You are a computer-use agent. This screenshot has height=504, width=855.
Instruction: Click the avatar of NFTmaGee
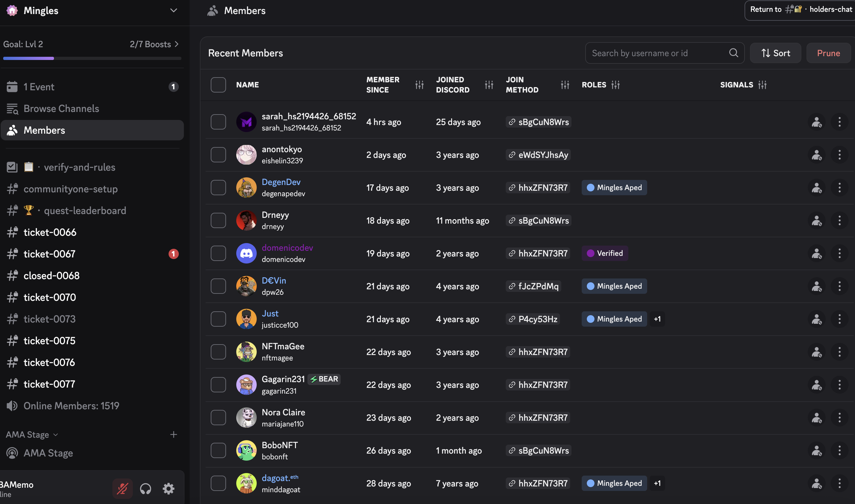point(246,352)
